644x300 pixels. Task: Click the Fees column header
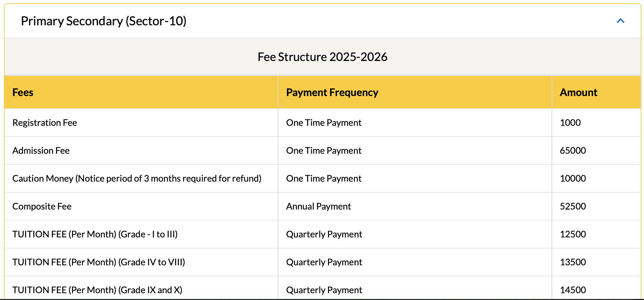pos(23,92)
